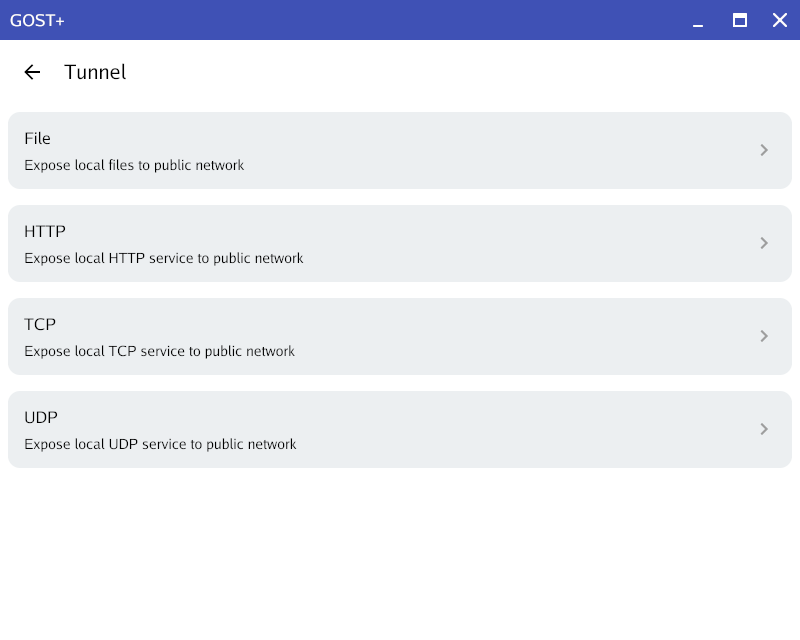Go back using the left arrow icon

[x=32, y=72]
